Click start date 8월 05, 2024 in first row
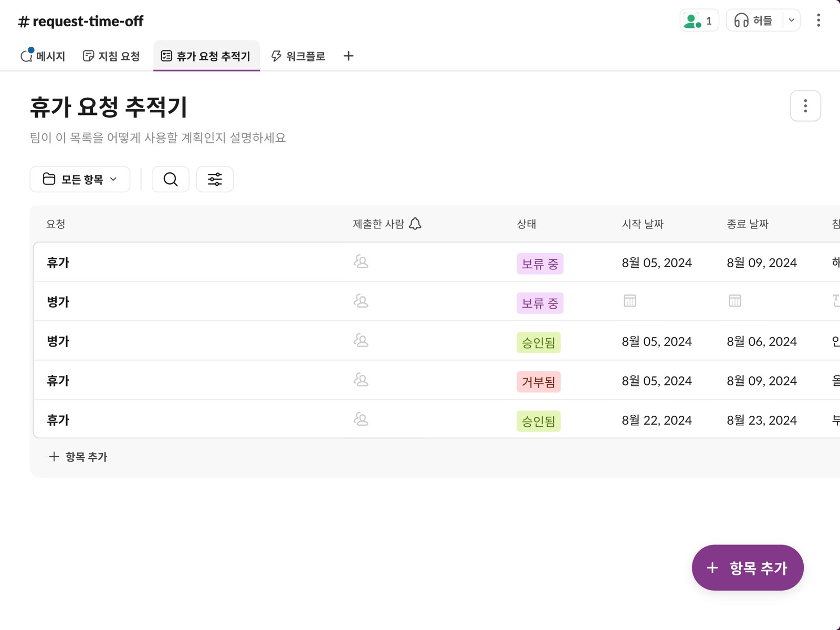 [657, 262]
